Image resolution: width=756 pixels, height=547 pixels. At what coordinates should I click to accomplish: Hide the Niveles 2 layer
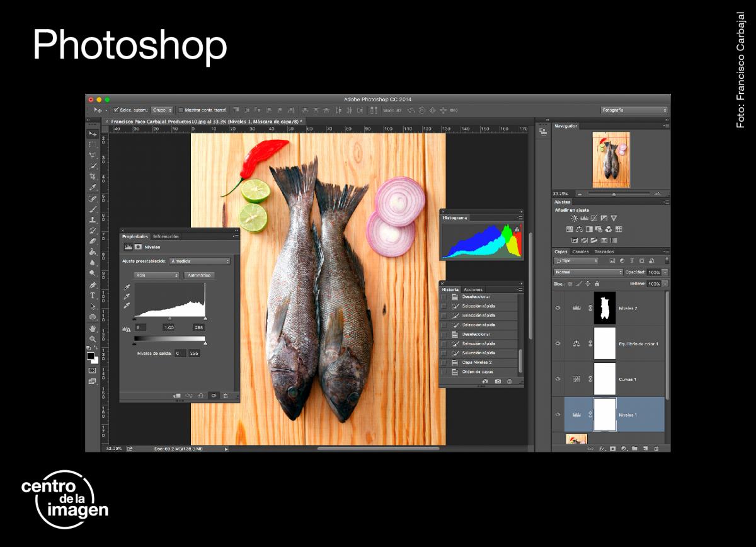[x=558, y=308]
